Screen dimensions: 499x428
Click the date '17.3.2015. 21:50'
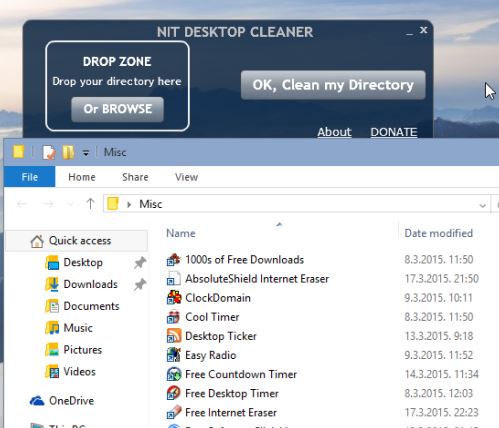pos(442,279)
